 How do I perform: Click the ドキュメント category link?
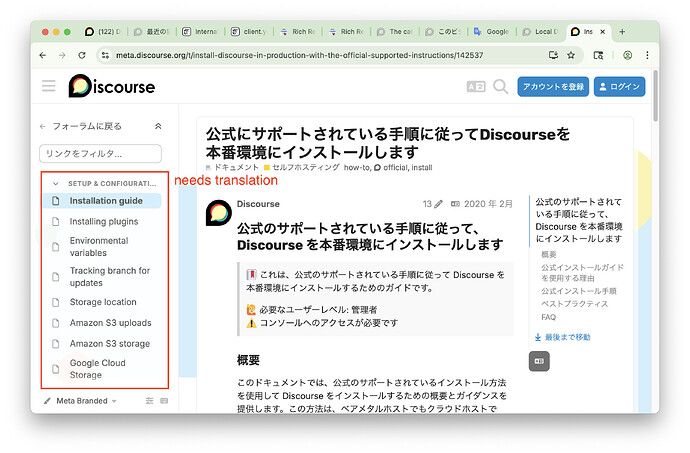click(x=232, y=168)
